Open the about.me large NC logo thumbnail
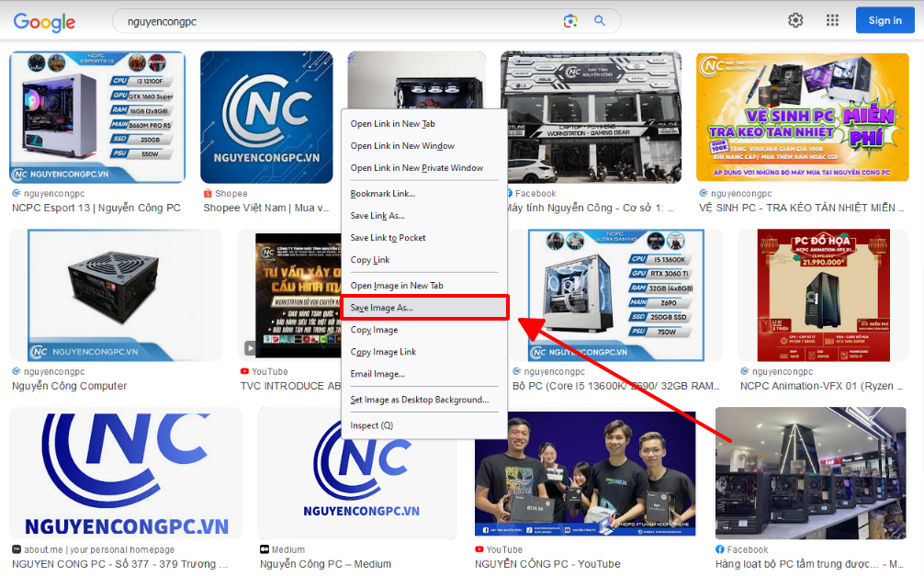 (126, 473)
